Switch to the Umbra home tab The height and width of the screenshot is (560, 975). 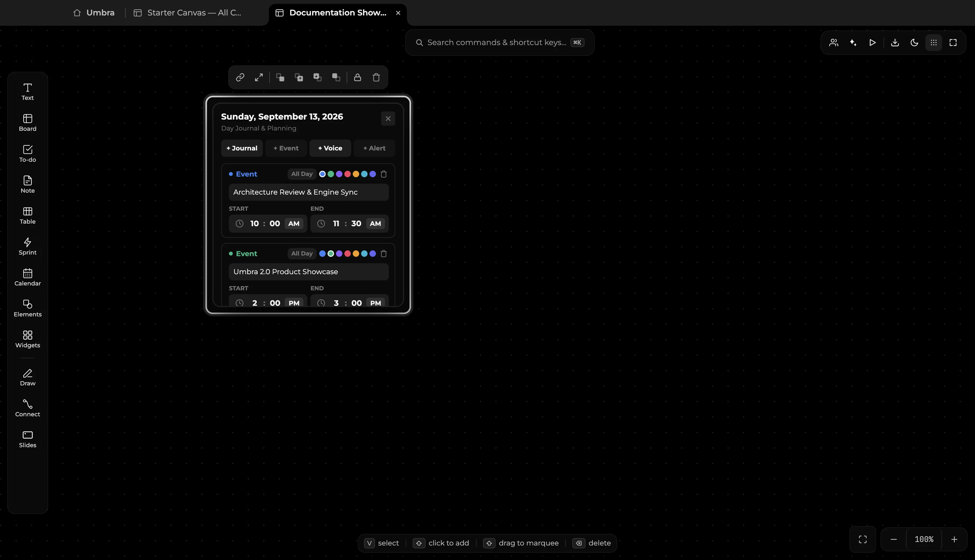click(94, 13)
